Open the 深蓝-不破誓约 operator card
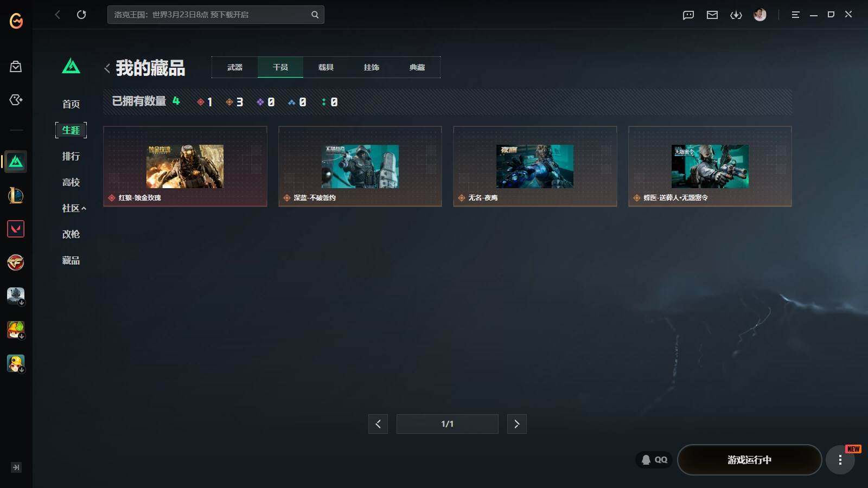 coord(360,166)
